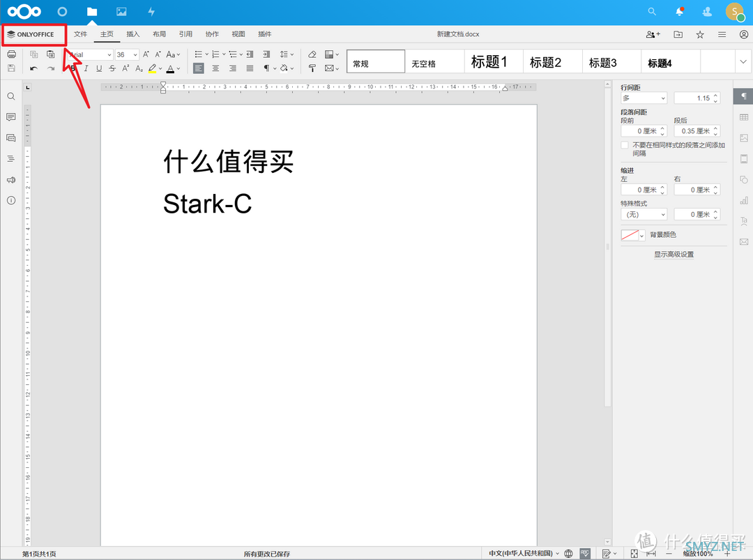This screenshot has height=560, width=753.
Task: Toggle align right paragraph
Action: [x=232, y=68]
